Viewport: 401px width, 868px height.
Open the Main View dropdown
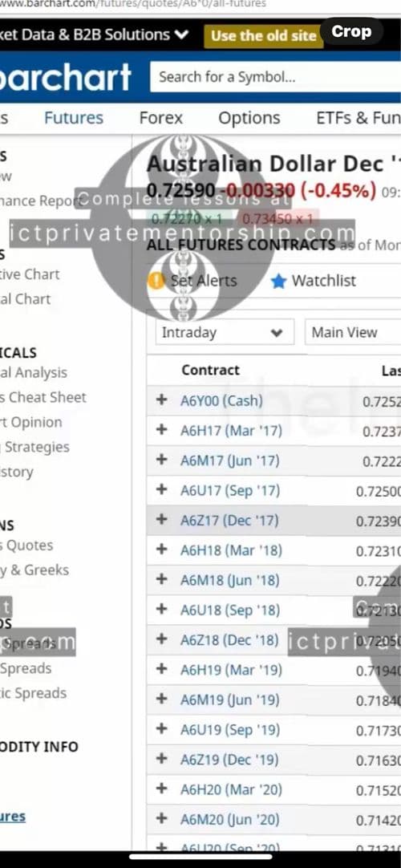coord(353,333)
